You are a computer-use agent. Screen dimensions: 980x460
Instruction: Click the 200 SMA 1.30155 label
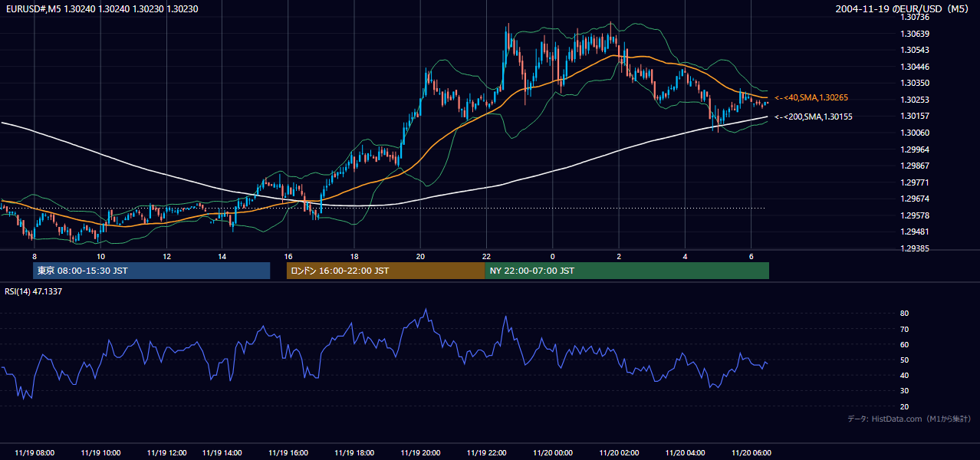click(813, 117)
